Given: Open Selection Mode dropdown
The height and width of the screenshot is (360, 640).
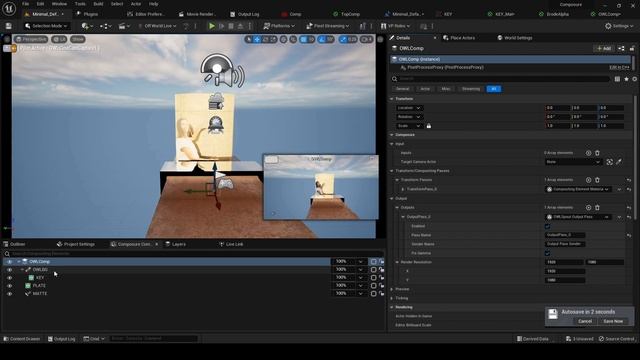Looking at the screenshot, I should [x=46, y=26].
